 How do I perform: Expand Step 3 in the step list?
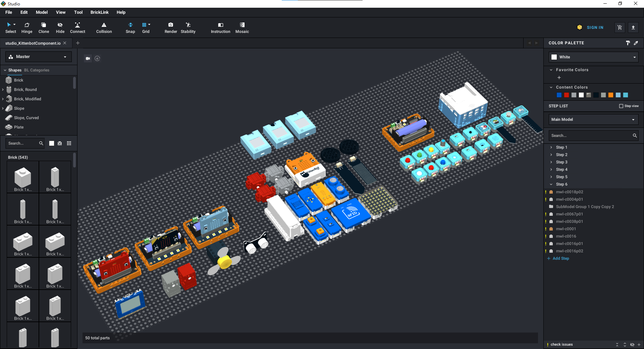[x=551, y=162]
